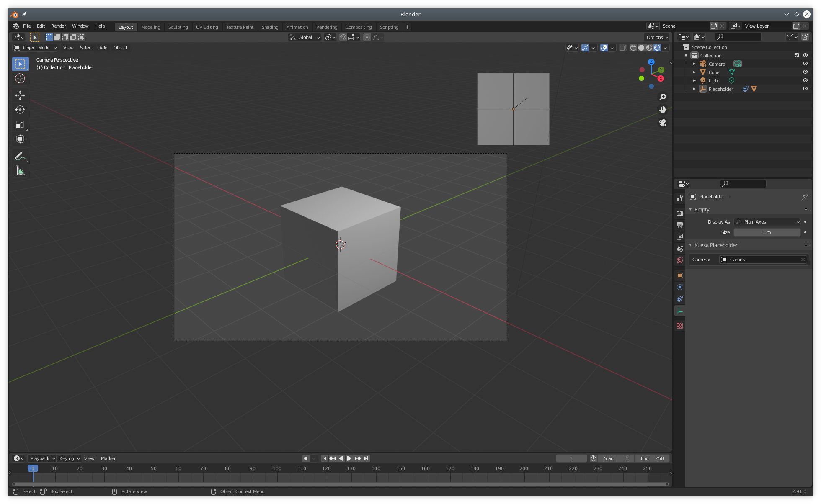
Task: Open the Object Mode dropdown
Action: pyautogui.click(x=35, y=48)
